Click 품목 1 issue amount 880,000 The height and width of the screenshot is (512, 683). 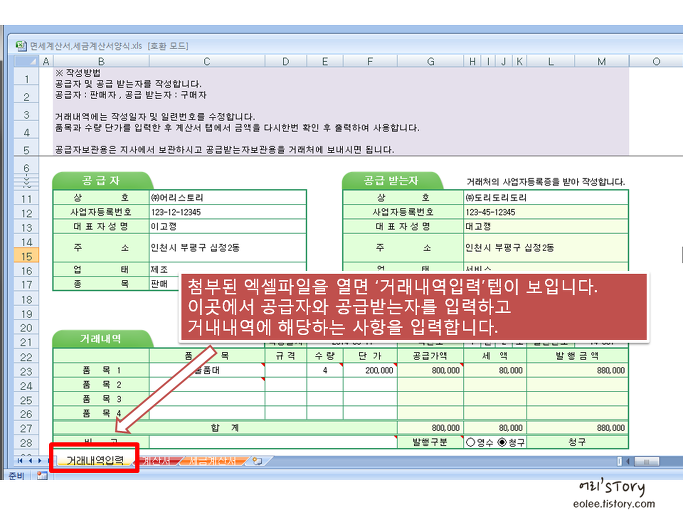577,370
